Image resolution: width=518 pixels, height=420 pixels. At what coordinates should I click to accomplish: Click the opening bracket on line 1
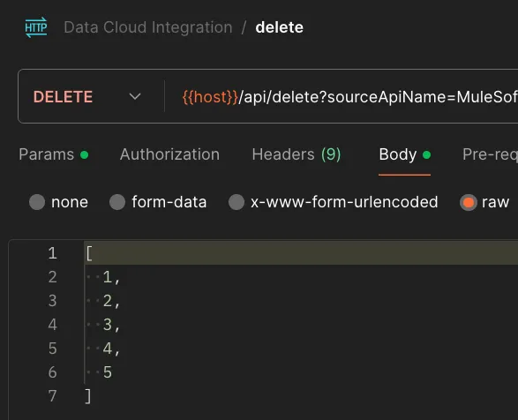[89, 253]
